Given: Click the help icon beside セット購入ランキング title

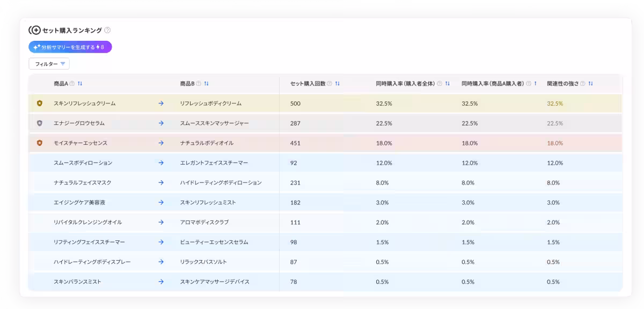Looking at the screenshot, I should (x=107, y=30).
